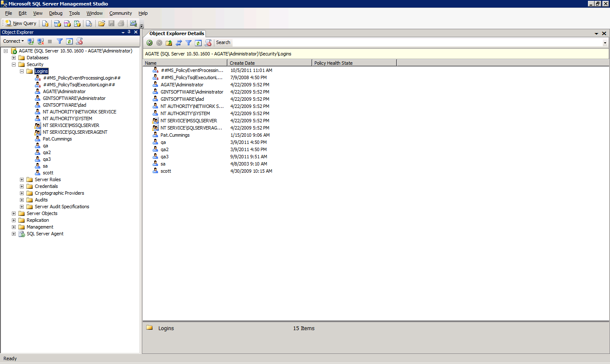The image size is (610, 364).
Task: Click the New Query toolbar button
Action: 21,23
